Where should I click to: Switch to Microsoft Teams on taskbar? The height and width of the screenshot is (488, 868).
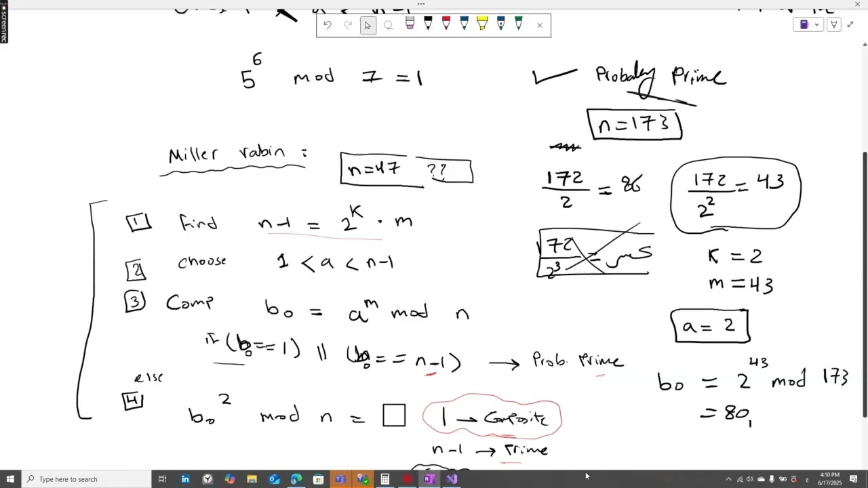[340, 479]
